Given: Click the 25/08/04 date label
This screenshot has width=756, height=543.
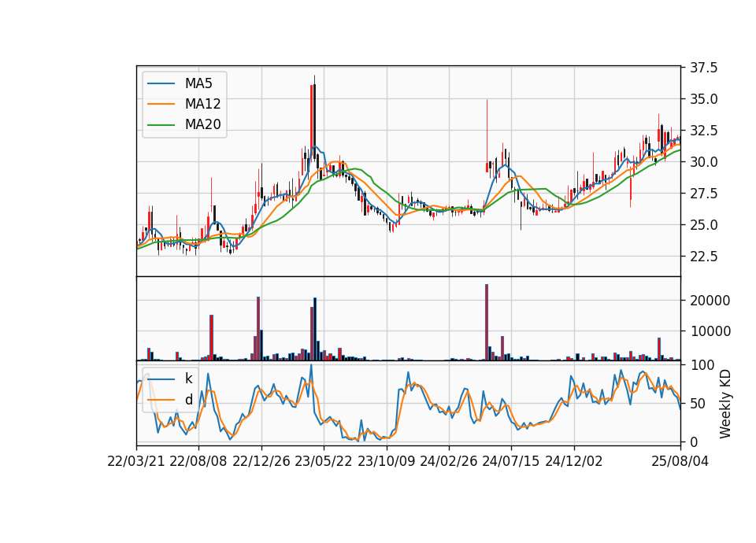Looking at the screenshot, I should [680, 461].
